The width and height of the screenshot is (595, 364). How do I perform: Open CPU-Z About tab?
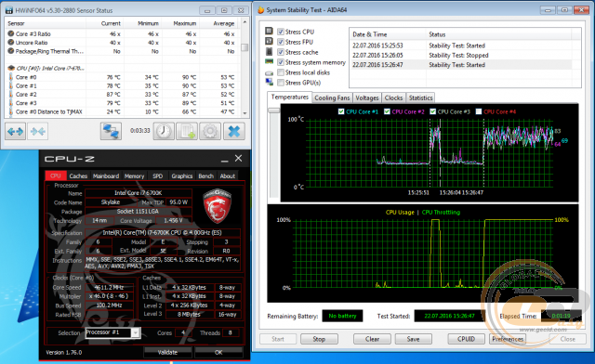[227, 175]
